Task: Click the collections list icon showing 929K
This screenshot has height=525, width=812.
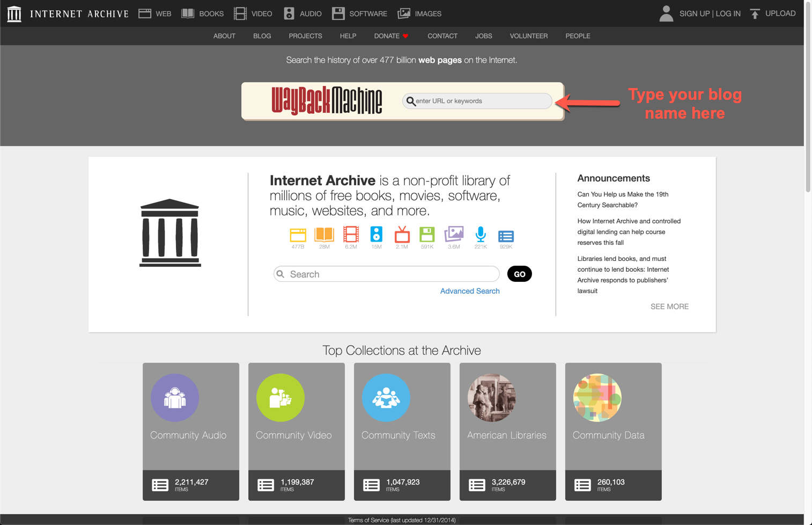Action: click(506, 236)
